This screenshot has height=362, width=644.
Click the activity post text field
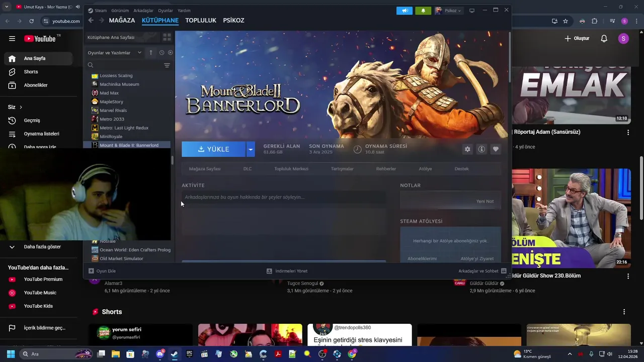[x=284, y=197]
